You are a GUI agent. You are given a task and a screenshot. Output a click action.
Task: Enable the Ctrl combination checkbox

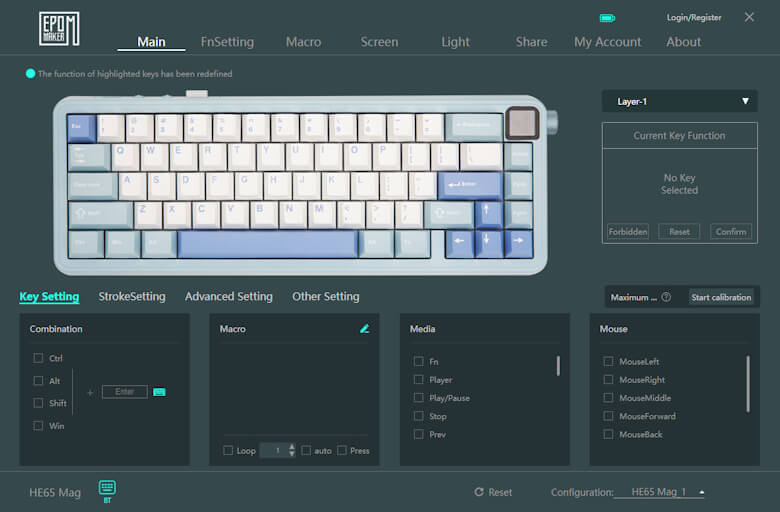pyautogui.click(x=38, y=358)
